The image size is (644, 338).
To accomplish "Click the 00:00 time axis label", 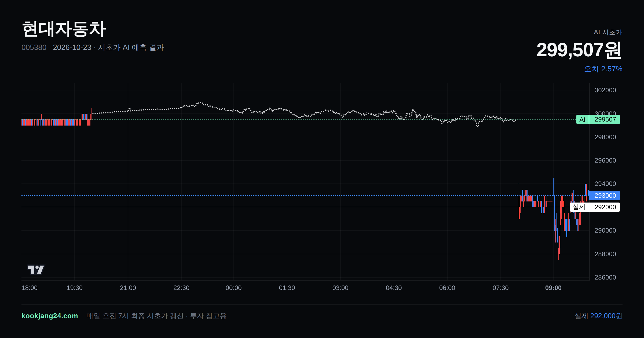I will [233, 288].
